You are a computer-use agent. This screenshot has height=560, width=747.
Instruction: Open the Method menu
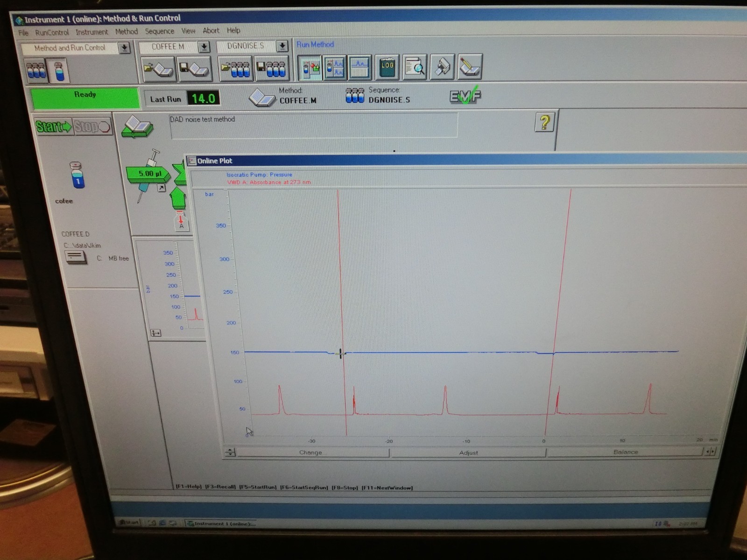click(x=127, y=31)
